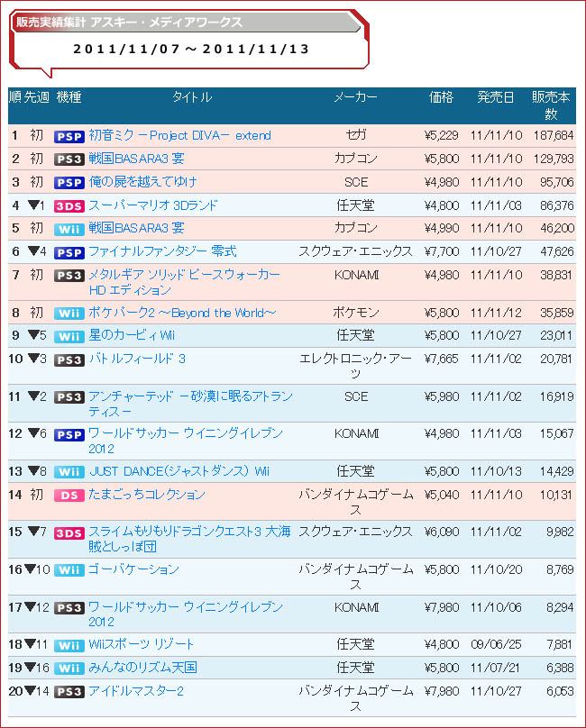Screen dimensions: 586x728
Task: Click the 価格 column header
Action: (441, 97)
